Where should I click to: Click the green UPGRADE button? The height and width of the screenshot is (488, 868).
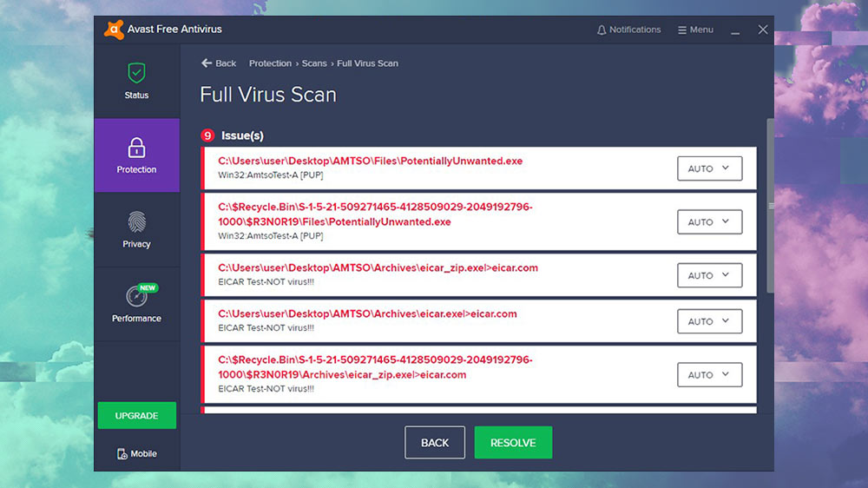(x=137, y=415)
